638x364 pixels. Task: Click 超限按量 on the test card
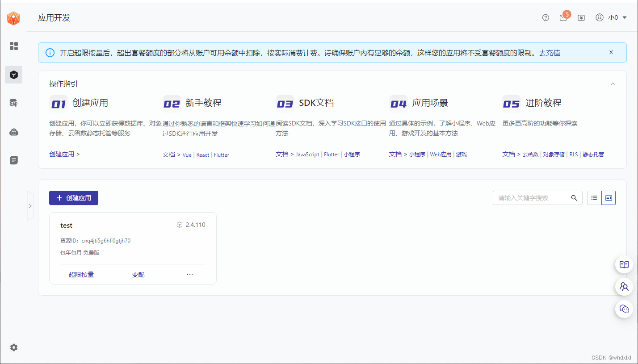pos(81,275)
